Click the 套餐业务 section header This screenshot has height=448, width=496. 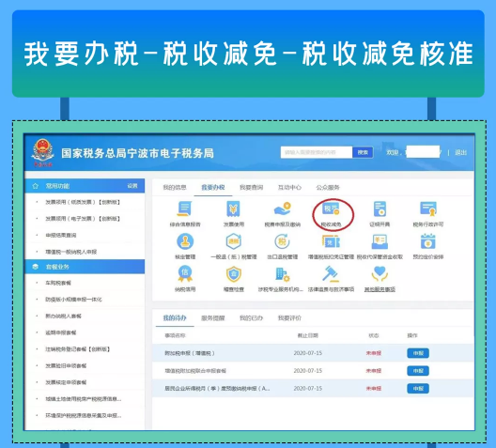(85, 267)
